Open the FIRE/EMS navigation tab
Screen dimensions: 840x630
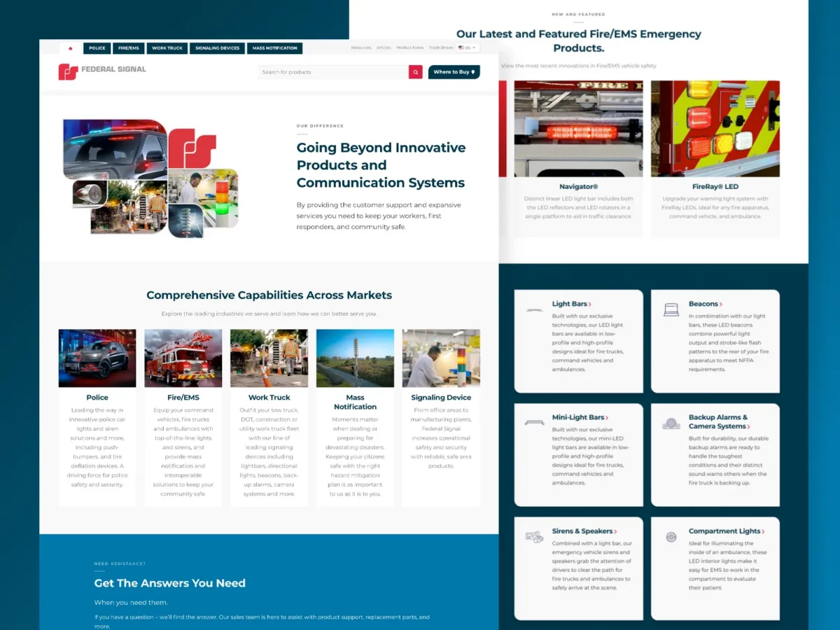[x=129, y=48]
